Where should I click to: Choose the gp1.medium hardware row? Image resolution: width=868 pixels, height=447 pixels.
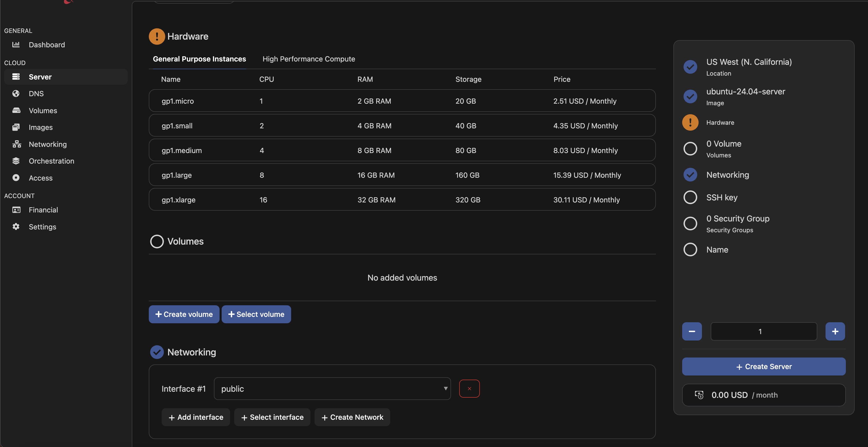(402, 150)
